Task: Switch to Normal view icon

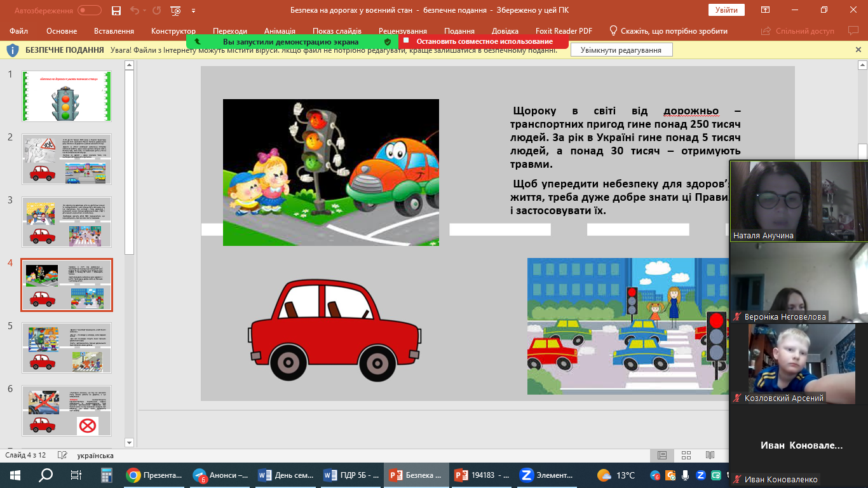Action: (x=662, y=456)
